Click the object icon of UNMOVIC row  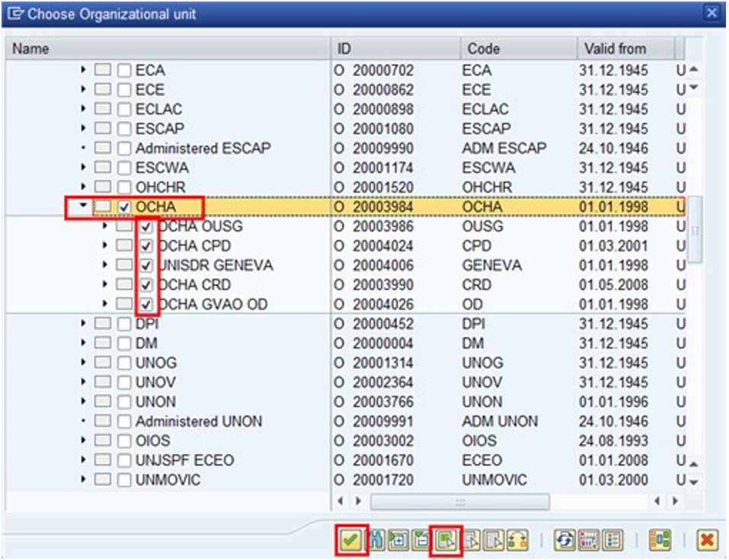(x=102, y=479)
